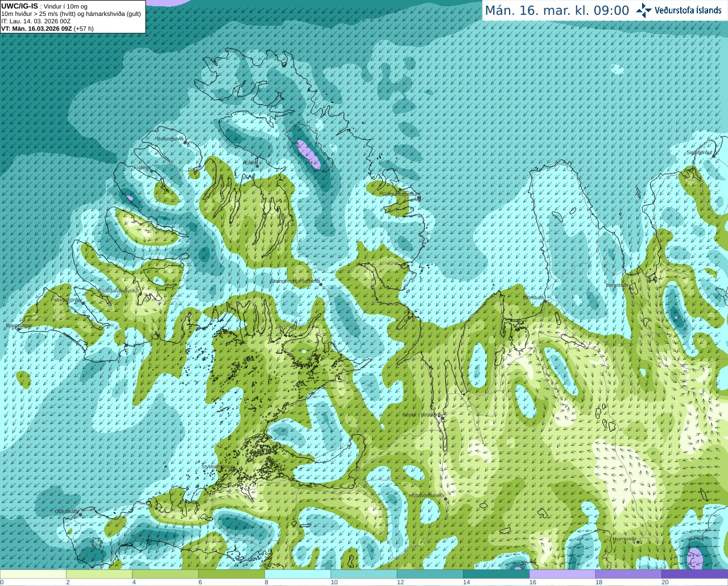728x586 pixels.
Task: Select the Bjargtangar station marker
Action: click(18, 329)
